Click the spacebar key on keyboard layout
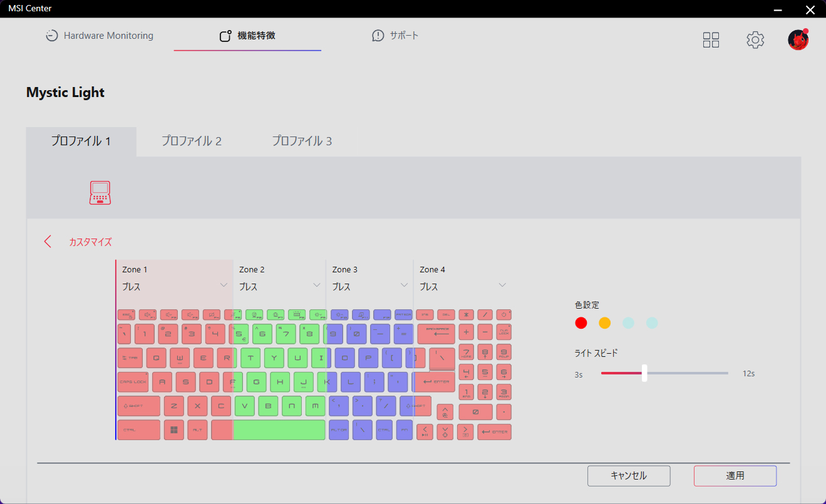Viewport: 826px width, 504px height. [x=279, y=429]
